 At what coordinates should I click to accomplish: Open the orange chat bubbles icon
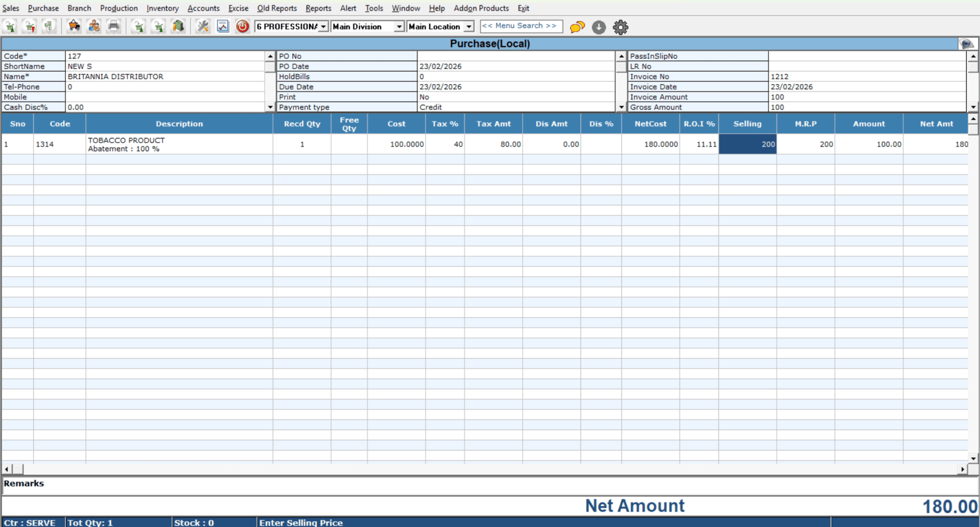coord(578,27)
